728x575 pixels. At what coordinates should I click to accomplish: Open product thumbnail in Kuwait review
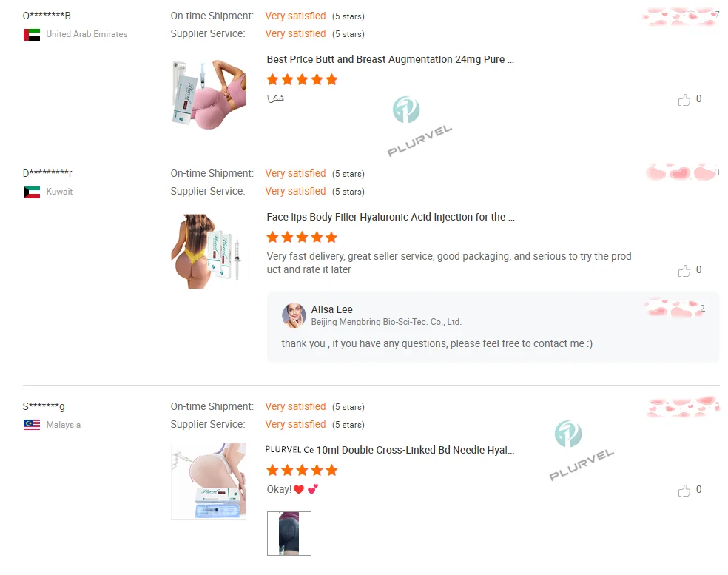[x=209, y=251]
